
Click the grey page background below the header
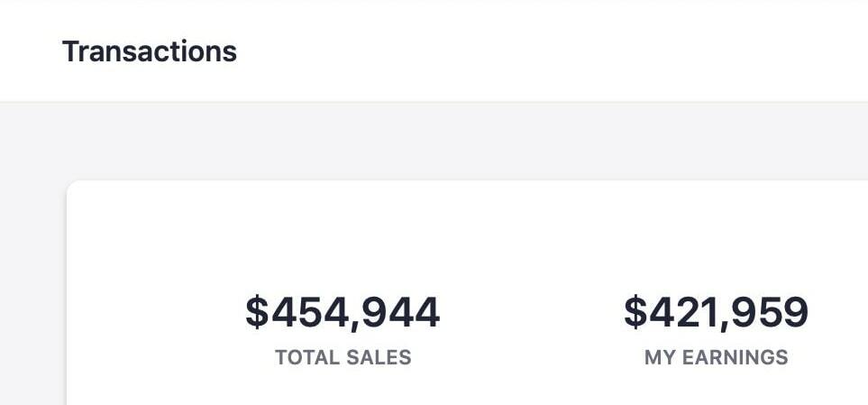click(x=451, y=140)
